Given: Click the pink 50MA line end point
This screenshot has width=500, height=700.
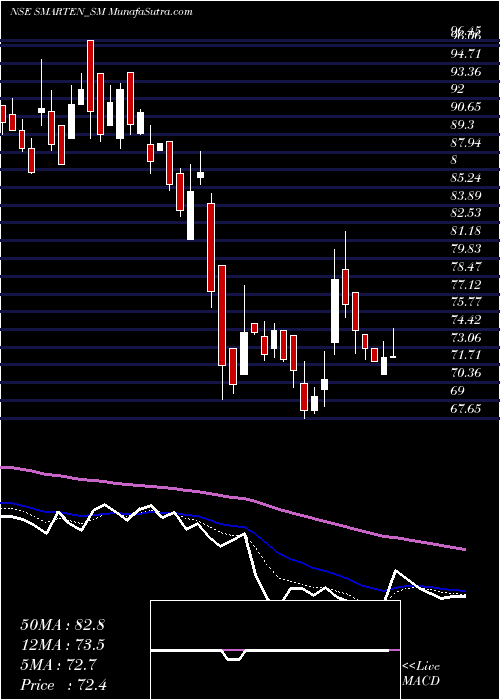Looking at the screenshot, I should point(465,550).
